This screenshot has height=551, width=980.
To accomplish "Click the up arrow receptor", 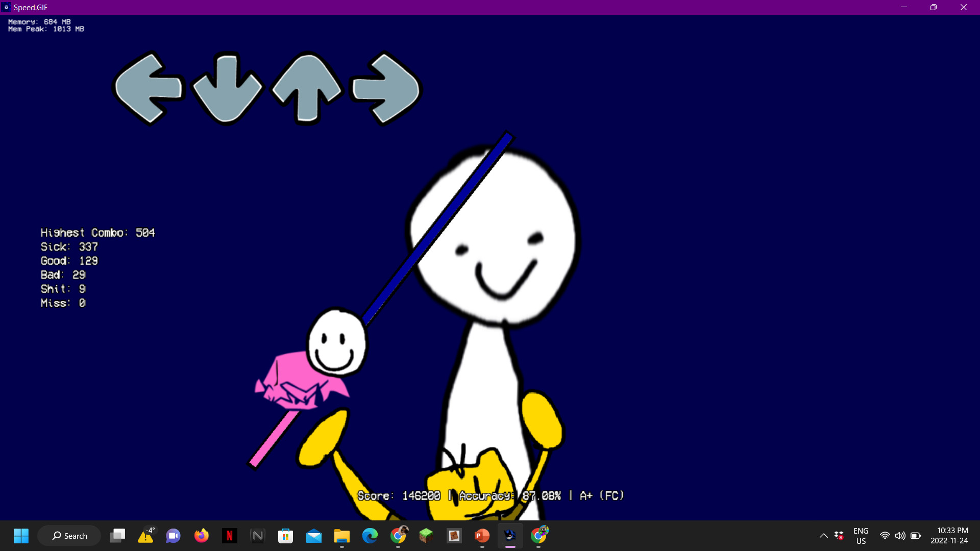I will click(x=306, y=89).
